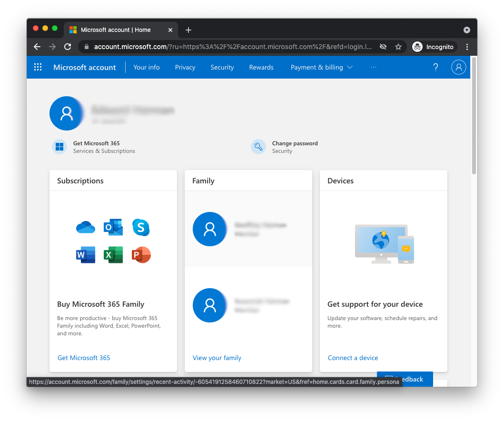Click the OneDrive cloud icon
504x422 pixels.
[86, 227]
